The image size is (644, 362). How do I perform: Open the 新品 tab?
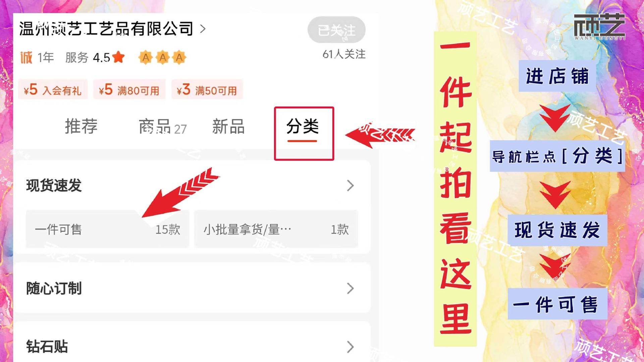[x=228, y=126]
